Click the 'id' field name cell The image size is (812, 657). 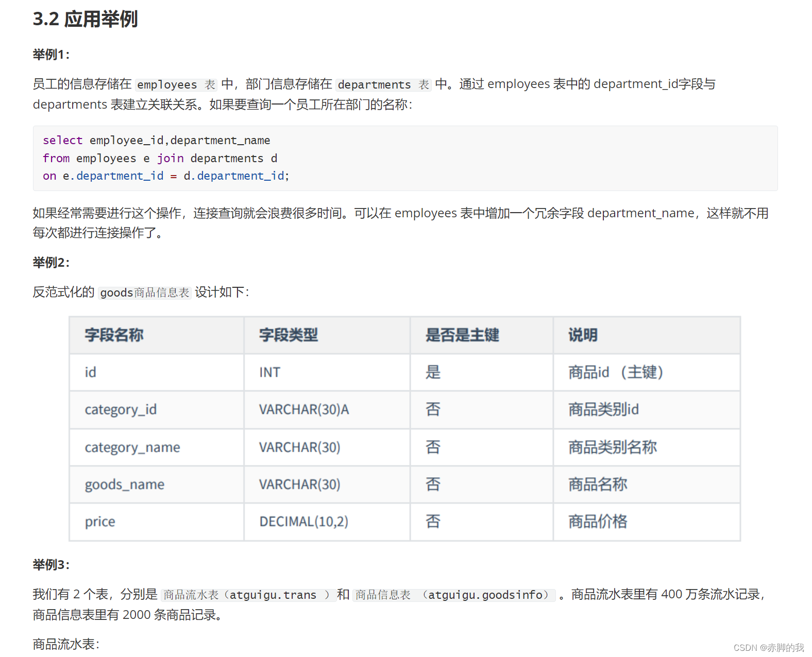click(x=157, y=372)
